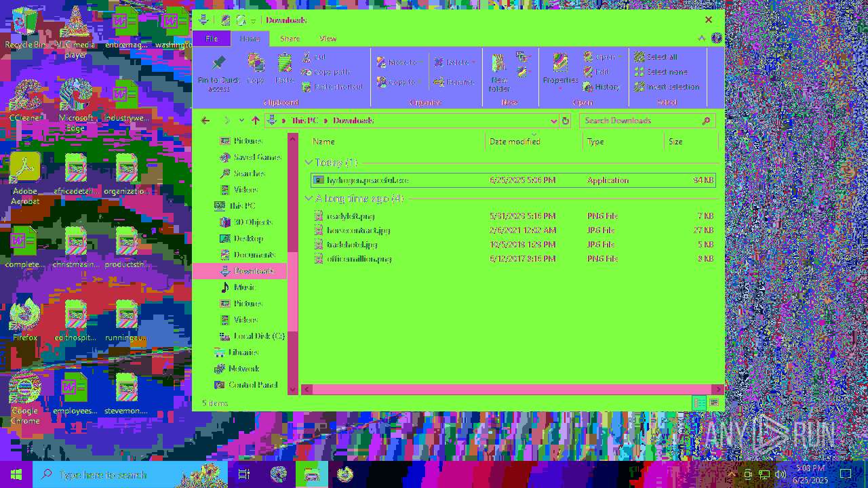Click Copy path in Clipboard group
This screenshot has height=488, width=868.
click(x=325, y=72)
